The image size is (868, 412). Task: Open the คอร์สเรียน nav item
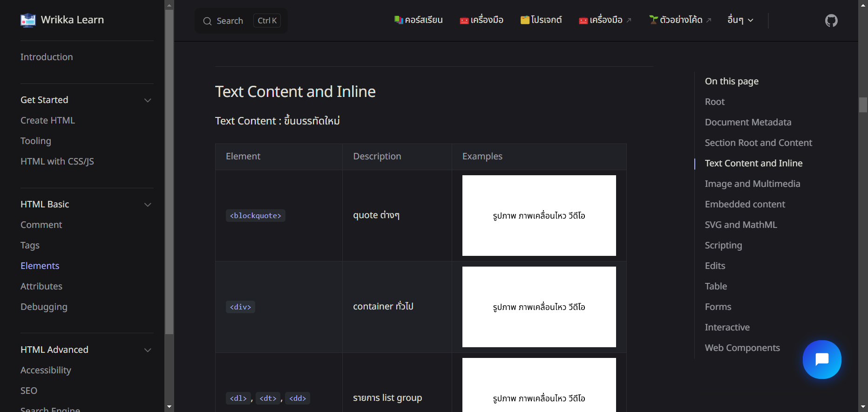click(418, 20)
